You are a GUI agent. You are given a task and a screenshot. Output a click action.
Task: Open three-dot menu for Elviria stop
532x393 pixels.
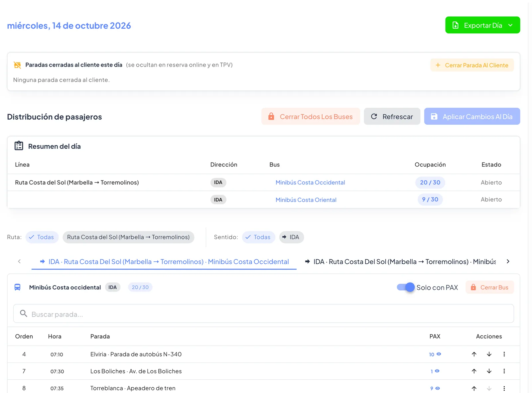[504, 354]
